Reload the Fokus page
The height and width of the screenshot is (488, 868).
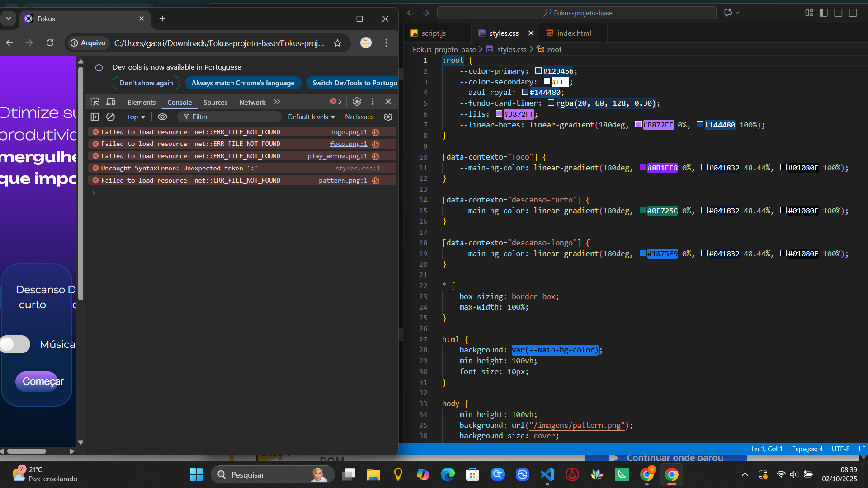(x=50, y=43)
